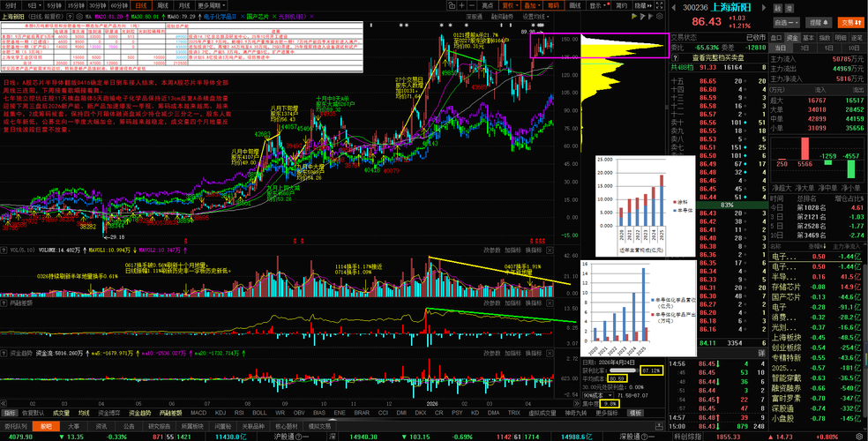Toggle the 简约 simple view
The image size is (868, 441).
(622, 5)
